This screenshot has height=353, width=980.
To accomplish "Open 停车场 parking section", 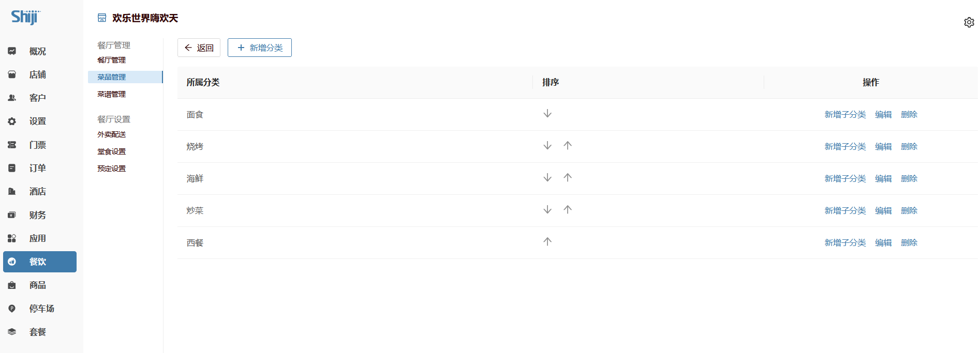I will pyautogui.click(x=41, y=309).
